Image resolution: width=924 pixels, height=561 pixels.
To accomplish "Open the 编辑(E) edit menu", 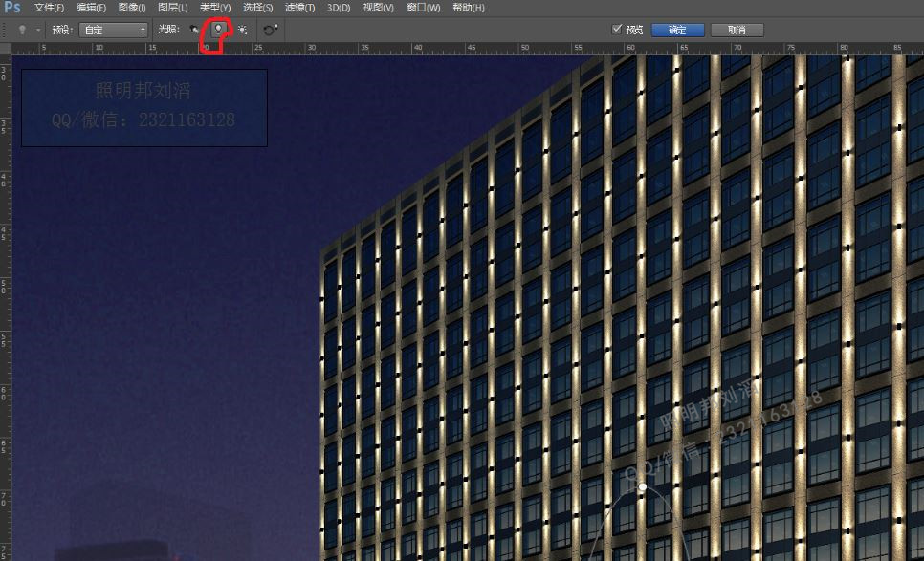I will coord(92,8).
